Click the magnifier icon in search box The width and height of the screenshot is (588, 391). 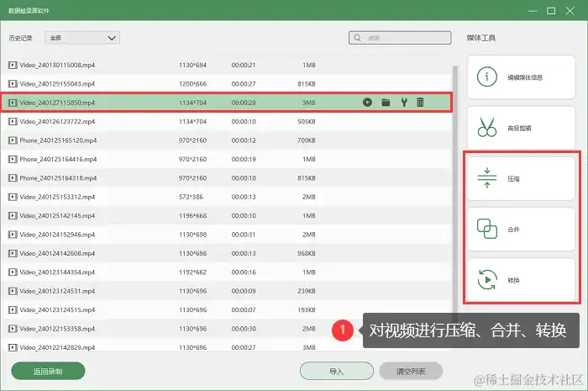(x=357, y=38)
